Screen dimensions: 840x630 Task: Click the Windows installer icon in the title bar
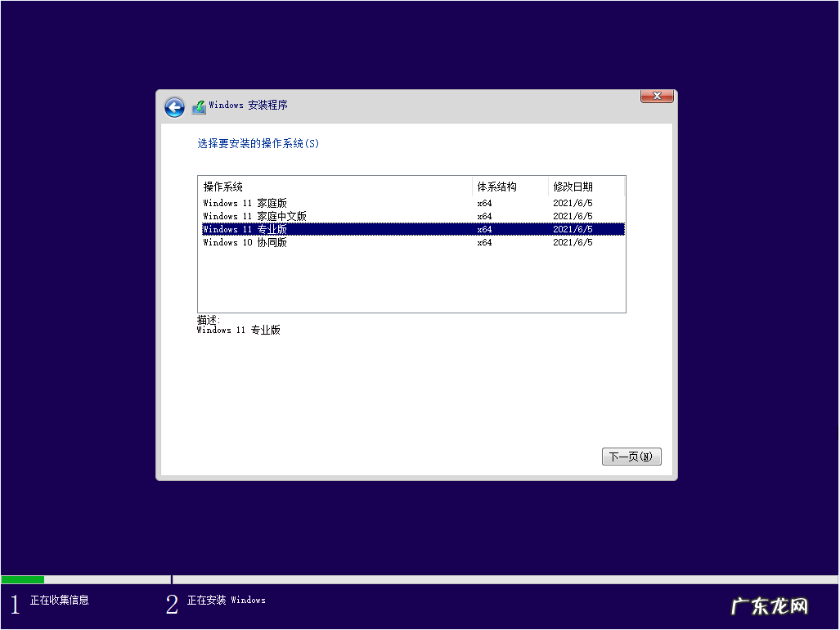(x=198, y=106)
